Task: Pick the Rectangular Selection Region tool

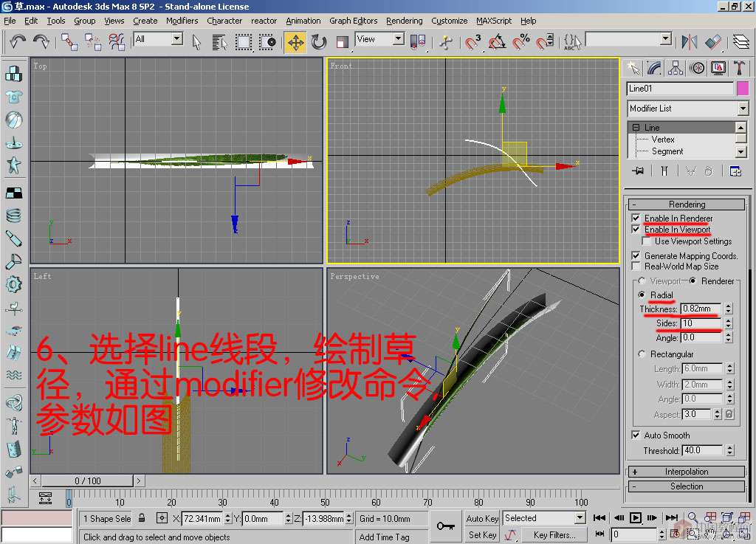Action: [x=244, y=42]
